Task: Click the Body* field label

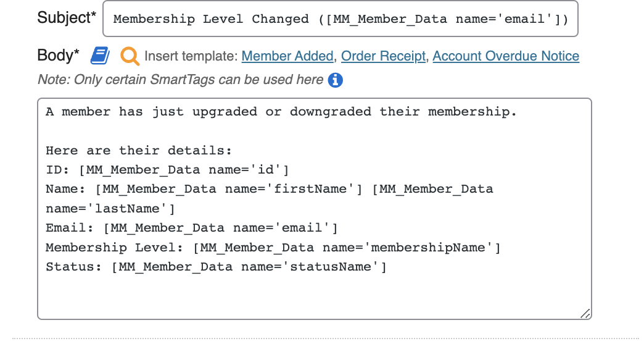Action: coord(58,55)
